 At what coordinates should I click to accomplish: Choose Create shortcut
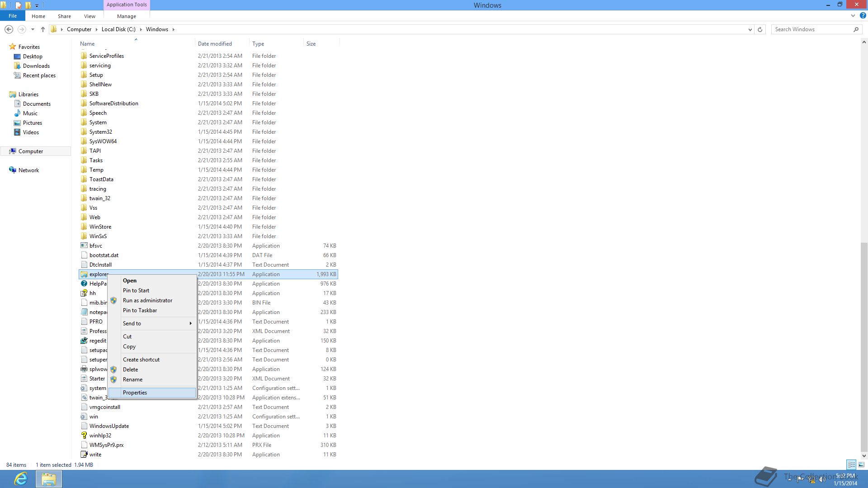point(152,360)
